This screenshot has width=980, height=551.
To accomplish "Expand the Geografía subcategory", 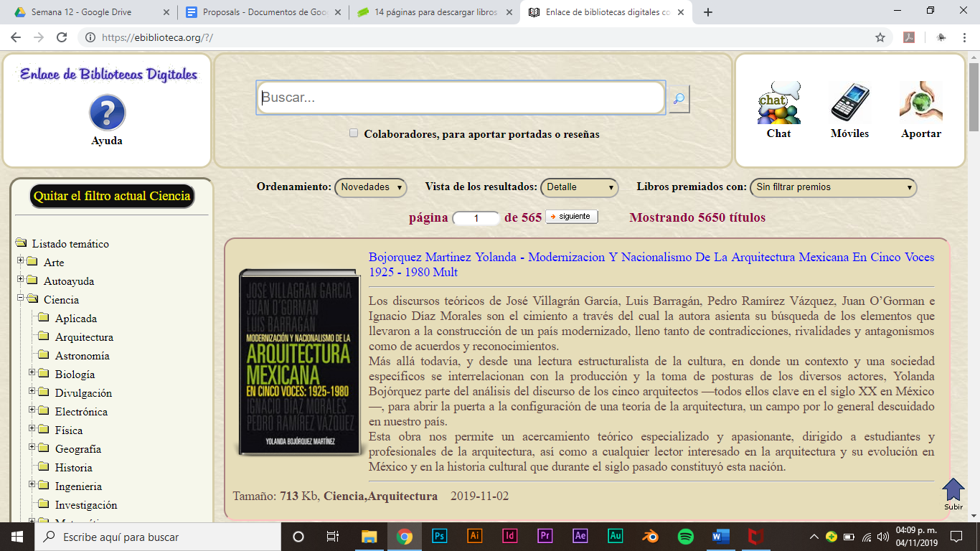I will [x=32, y=446].
